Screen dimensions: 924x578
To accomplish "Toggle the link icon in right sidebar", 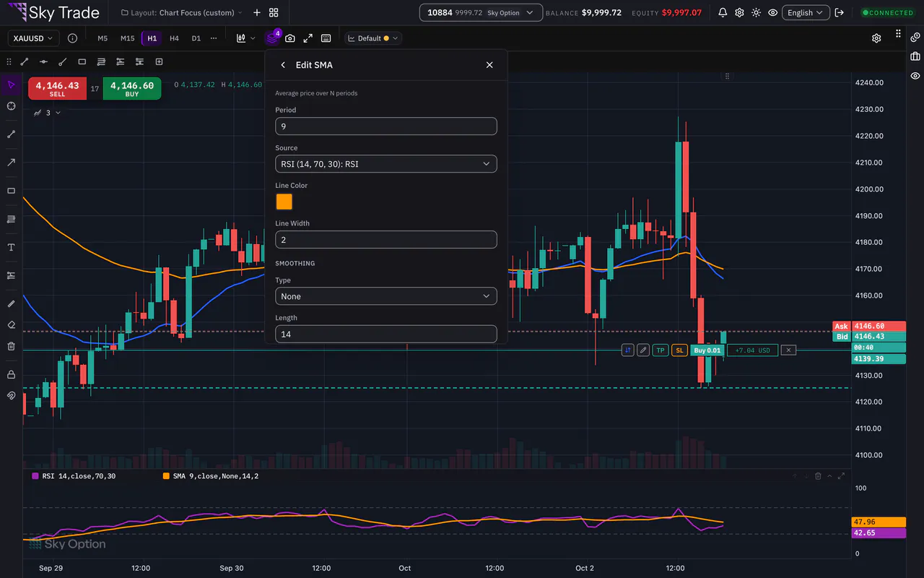I will tap(915, 36).
